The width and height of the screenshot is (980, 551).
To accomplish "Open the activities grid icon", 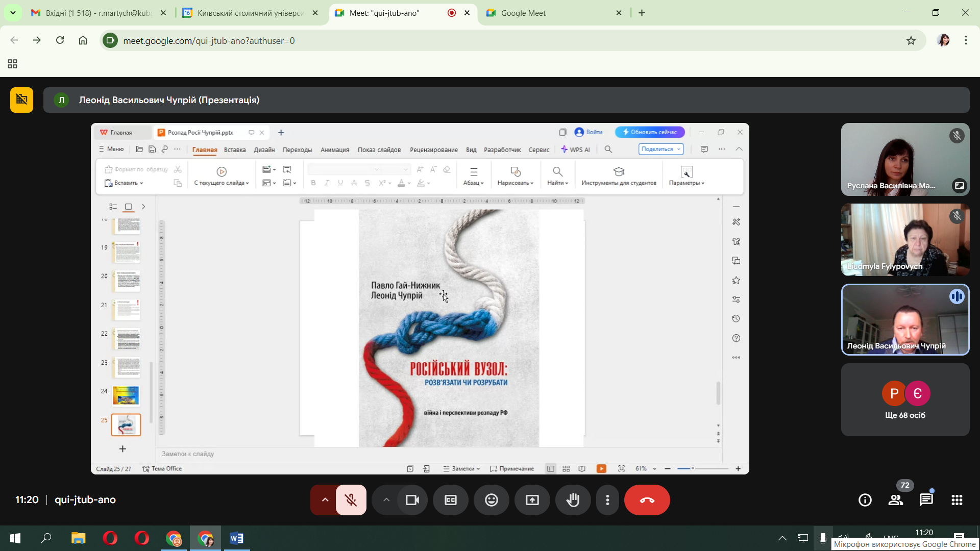I will pyautogui.click(x=957, y=500).
